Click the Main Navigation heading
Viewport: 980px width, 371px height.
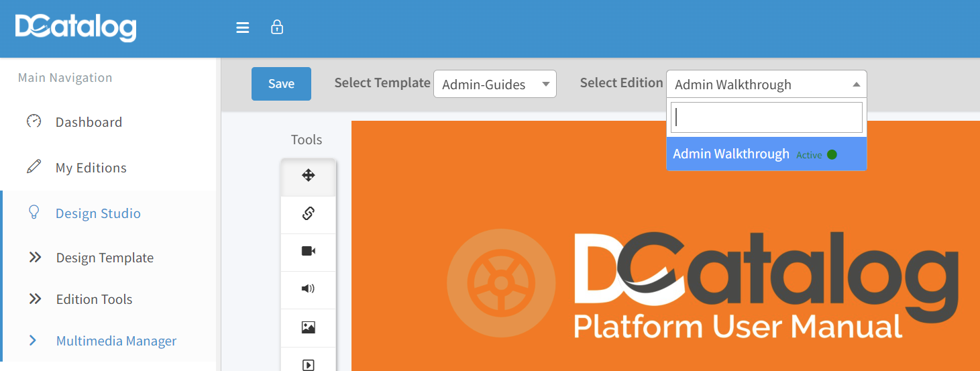pos(65,78)
